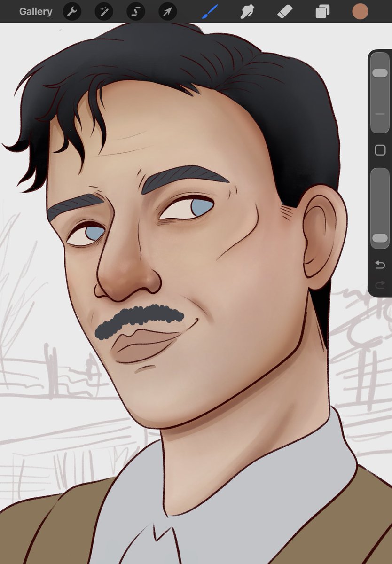Activate the Selection tool
The width and height of the screenshot is (392, 564).
click(136, 12)
